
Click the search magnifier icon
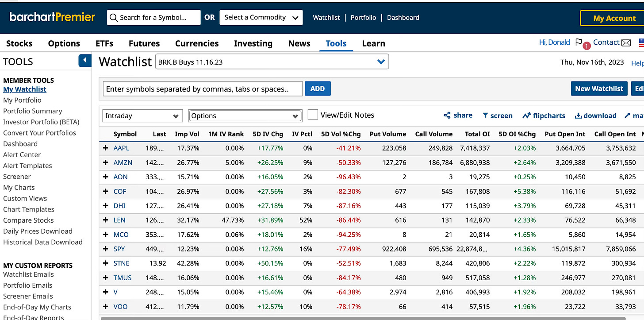point(113,18)
